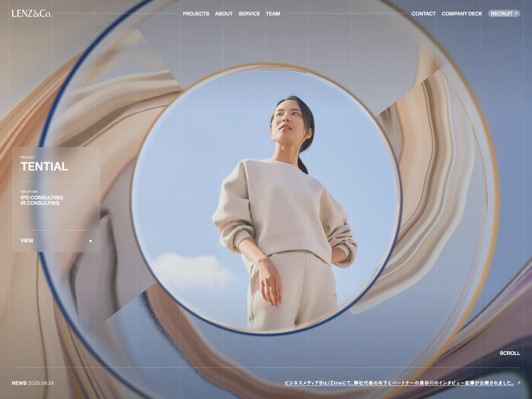Click the SCROLL indicator

[510, 353]
